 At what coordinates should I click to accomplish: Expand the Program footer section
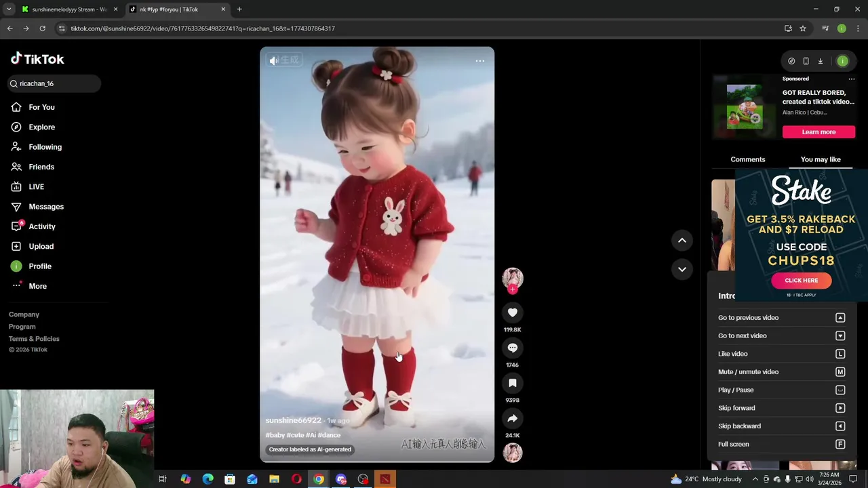(22, 327)
